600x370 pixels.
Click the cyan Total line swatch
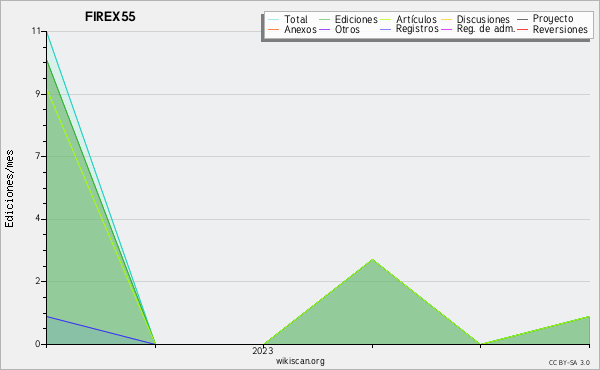274,19
